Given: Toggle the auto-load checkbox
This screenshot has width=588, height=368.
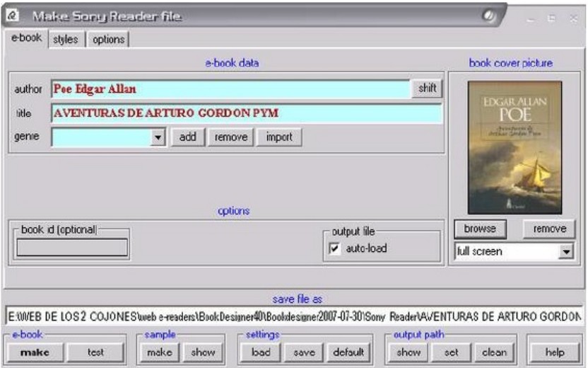Looking at the screenshot, I should [x=334, y=248].
